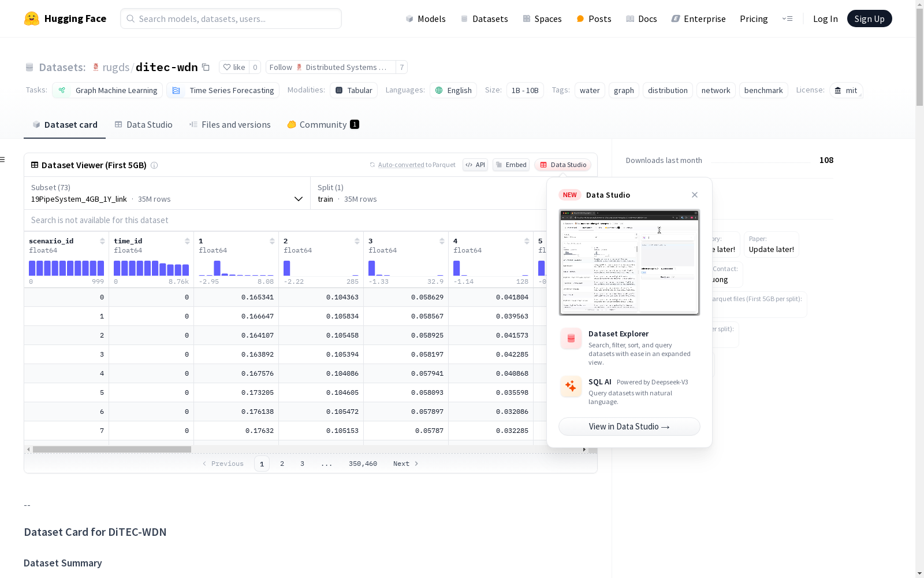Click the Embed button
The height and width of the screenshot is (578, 924).
pyautogui.click(x=511, y=165)
